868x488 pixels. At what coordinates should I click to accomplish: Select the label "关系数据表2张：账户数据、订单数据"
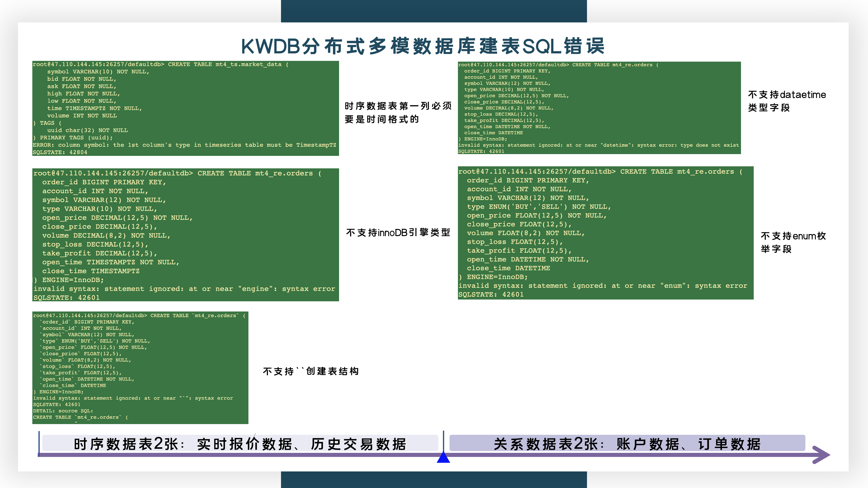[x=627, y=444]
